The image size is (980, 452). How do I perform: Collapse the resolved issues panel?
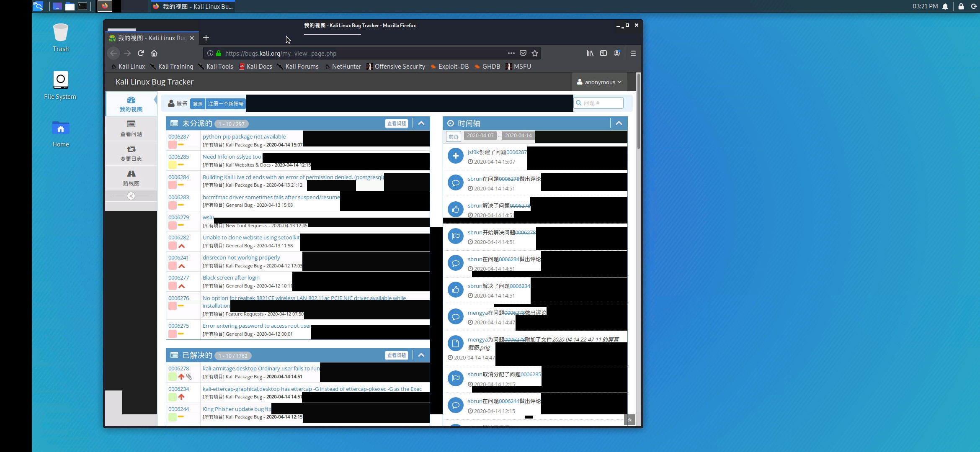421,355
